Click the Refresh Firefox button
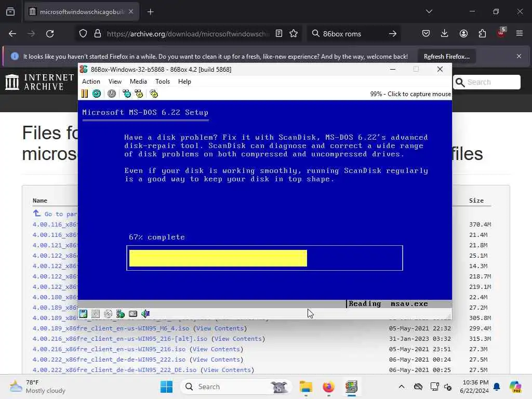This screenshot has width=532, height=399. (x=446, y=56)
